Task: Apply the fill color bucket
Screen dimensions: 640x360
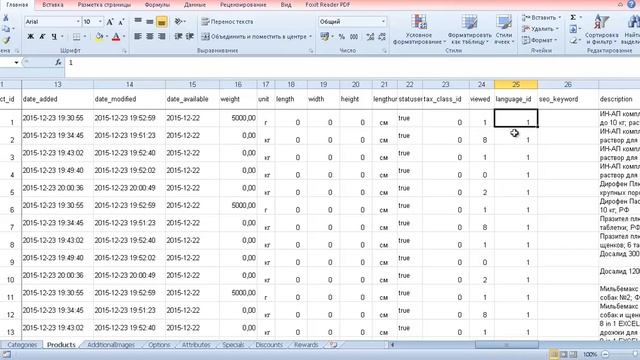Action: 99,37
